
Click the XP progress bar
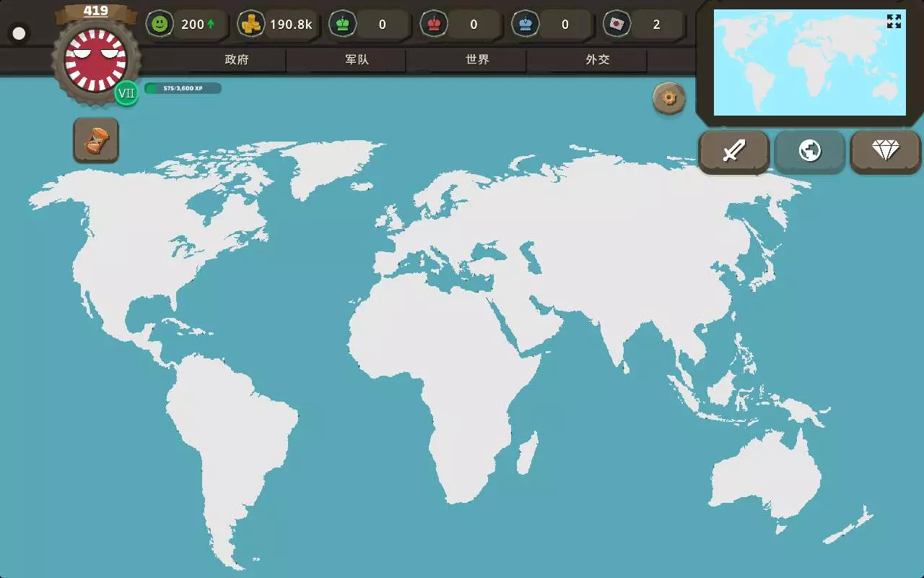click(183, 88)
